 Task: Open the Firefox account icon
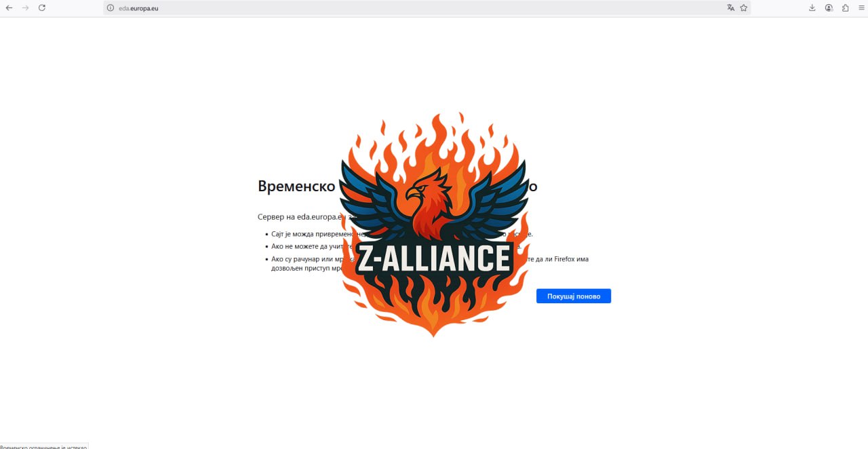coord(829,8)
